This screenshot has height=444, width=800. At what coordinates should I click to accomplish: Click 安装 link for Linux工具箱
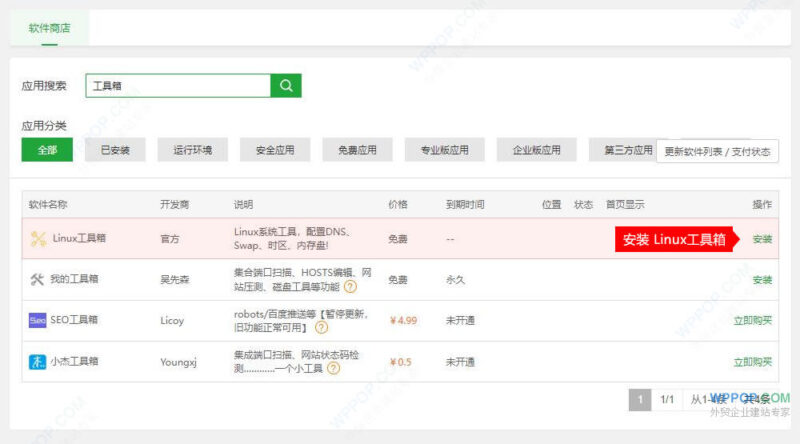(x=762, y=239)
